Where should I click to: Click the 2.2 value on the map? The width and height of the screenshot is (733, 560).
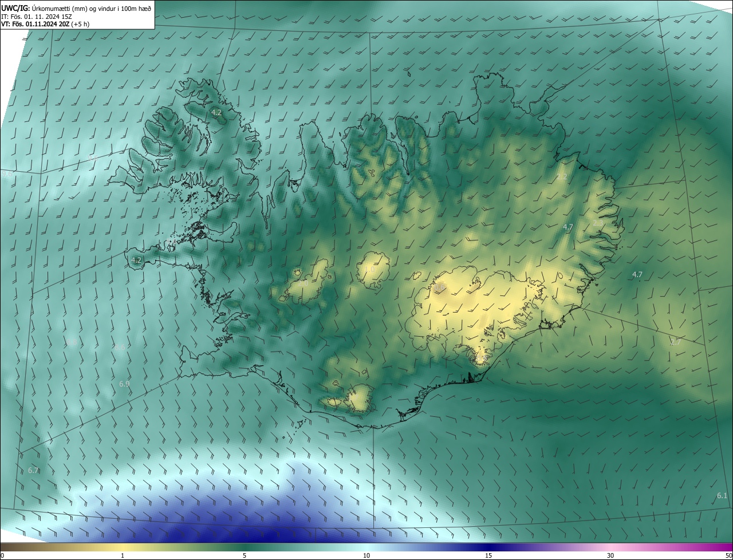click(562, 177)
